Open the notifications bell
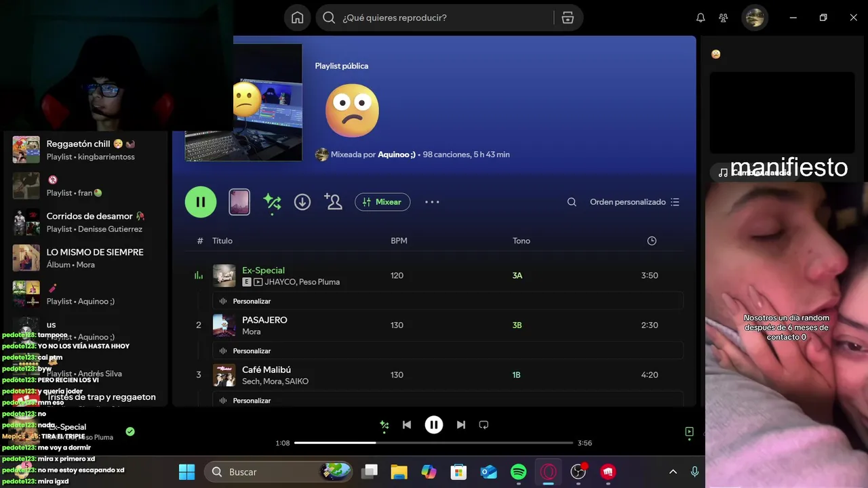This screenshot has height=488, width=868. [x=701, y=18]
